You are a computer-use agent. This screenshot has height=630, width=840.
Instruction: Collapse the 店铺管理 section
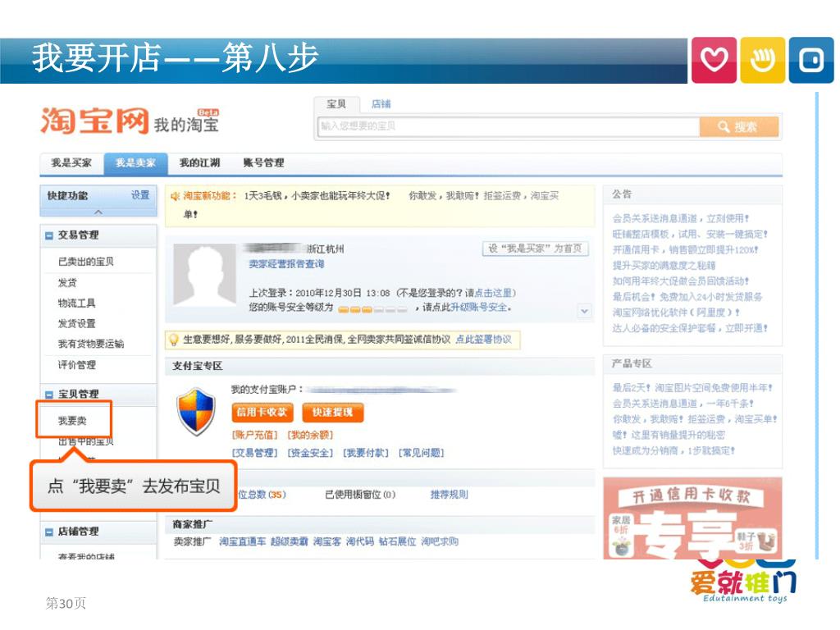click(49, 532)
